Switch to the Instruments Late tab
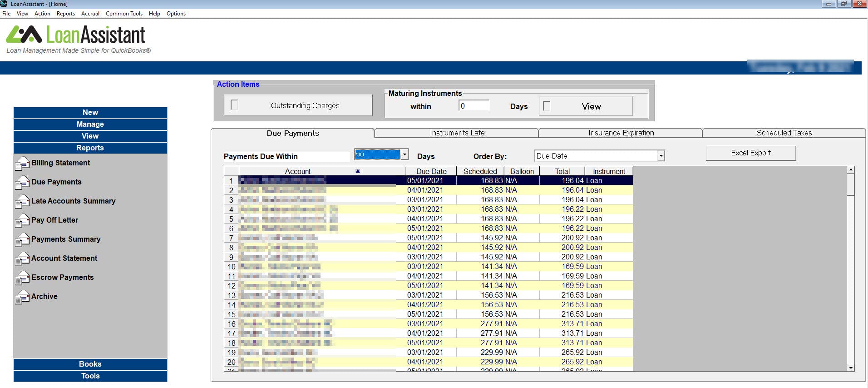Viewport: 868px width, 388px height. (x=457, y=133)
